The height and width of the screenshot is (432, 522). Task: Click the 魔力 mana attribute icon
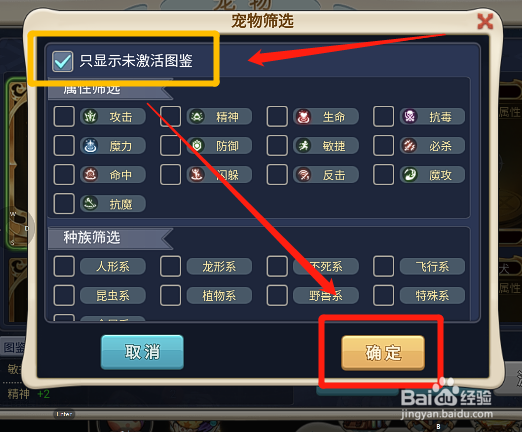pyautogui.click(x=90, y=145)
